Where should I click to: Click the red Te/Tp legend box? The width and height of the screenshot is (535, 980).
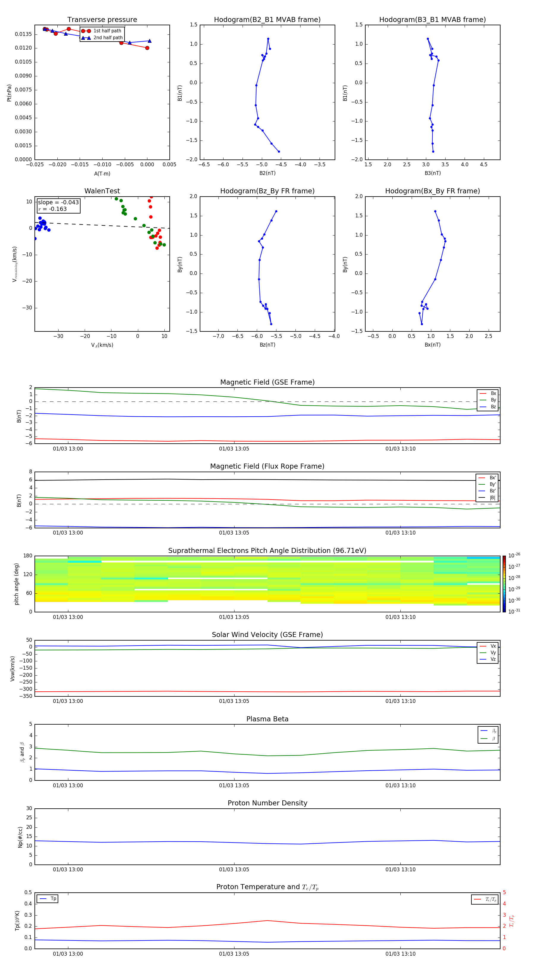[x=485, y=899]
